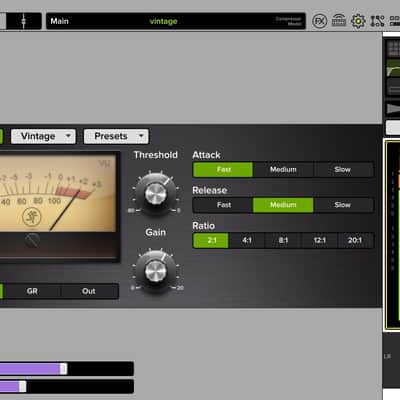The image size is (400, 400).
Task: Open the routing matrix icon
Action: pos(377,21)
